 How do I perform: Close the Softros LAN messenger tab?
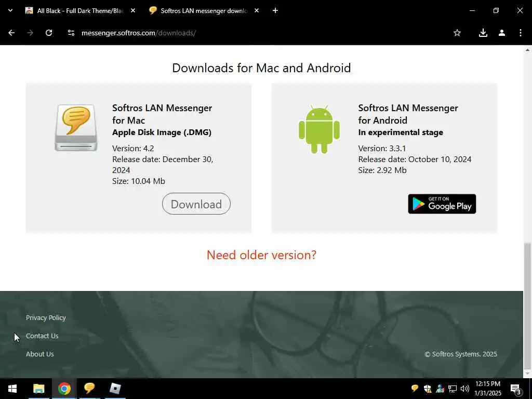click(257, 10)
